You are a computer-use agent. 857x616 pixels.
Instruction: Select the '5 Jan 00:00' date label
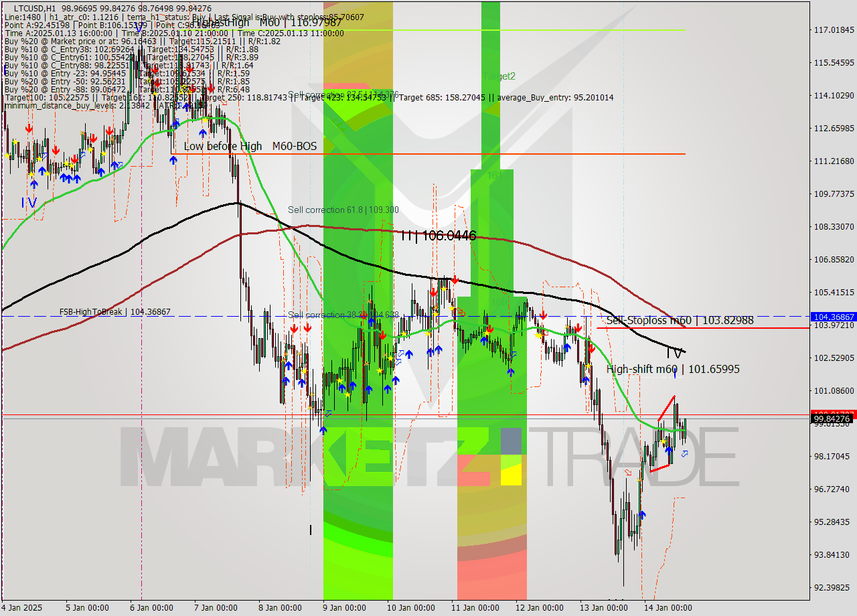pyautogui.click(x=88, y=608)
